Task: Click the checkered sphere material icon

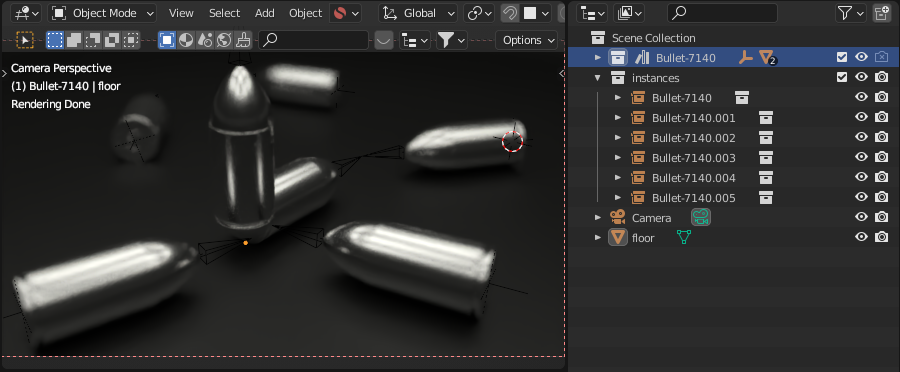Action: [186, 40]
